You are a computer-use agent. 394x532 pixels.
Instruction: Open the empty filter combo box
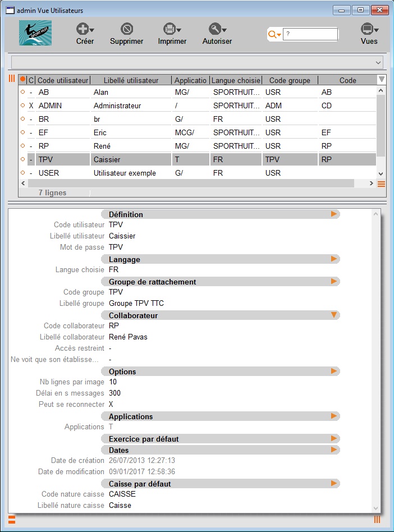click(197, 62)
